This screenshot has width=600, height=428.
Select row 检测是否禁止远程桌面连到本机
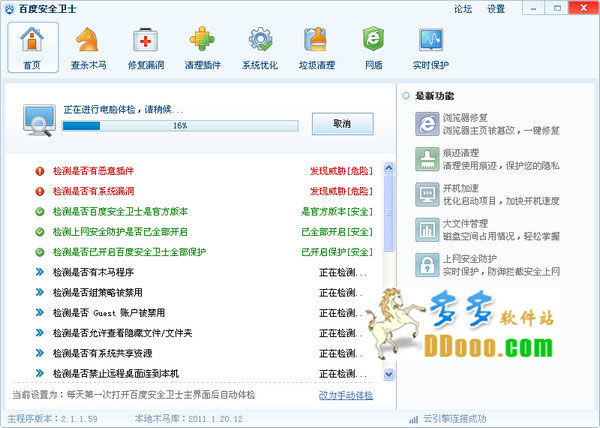(204, 373)
